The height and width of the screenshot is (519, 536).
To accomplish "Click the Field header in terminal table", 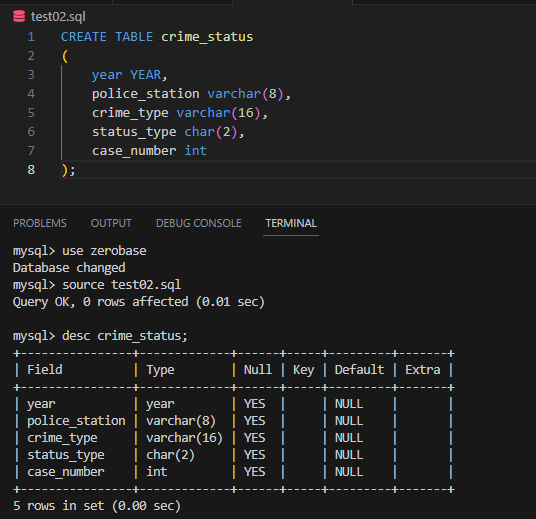I will pyautogui.click(x=45, y=370).
